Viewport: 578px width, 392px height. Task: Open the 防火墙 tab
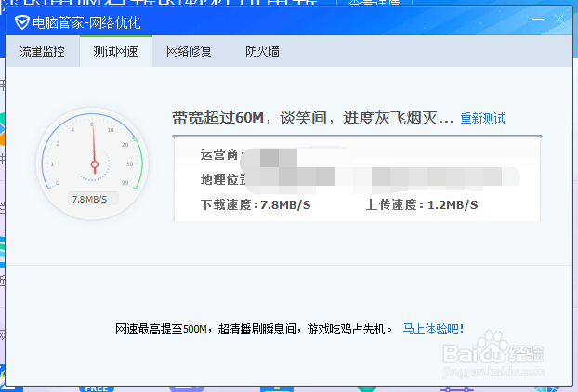click(262, 51)
